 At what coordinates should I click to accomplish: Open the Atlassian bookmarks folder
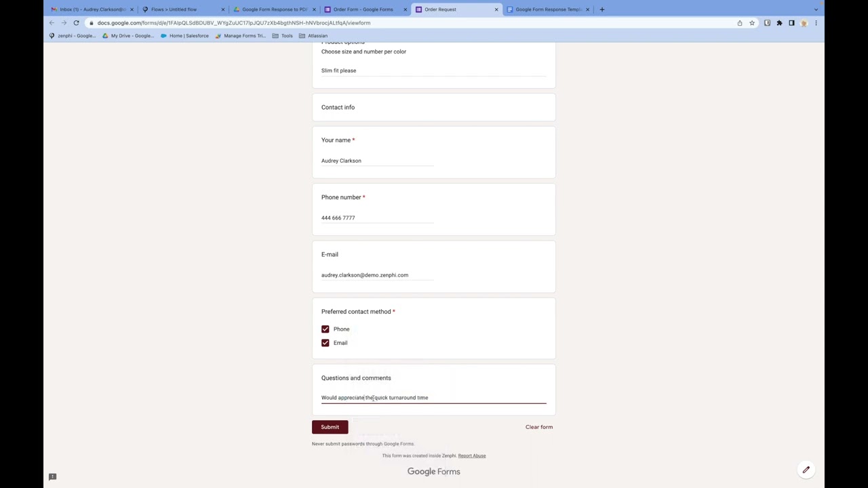click(313, 36)
